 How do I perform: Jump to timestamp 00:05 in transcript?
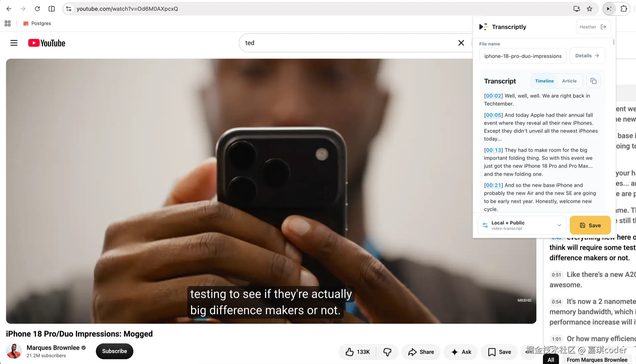click(494, 115)
